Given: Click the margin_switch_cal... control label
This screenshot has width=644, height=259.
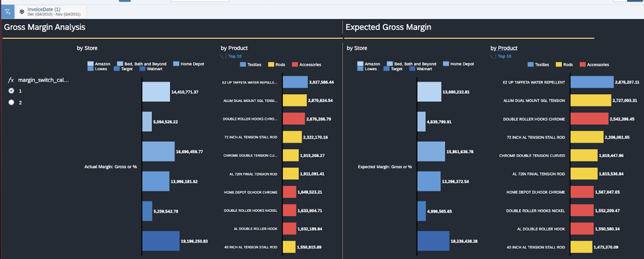Looking at the screenshot, I should [43, 80].
